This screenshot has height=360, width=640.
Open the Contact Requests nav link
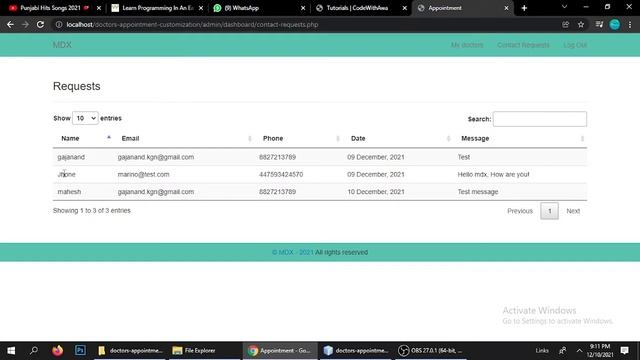point(523,45)
